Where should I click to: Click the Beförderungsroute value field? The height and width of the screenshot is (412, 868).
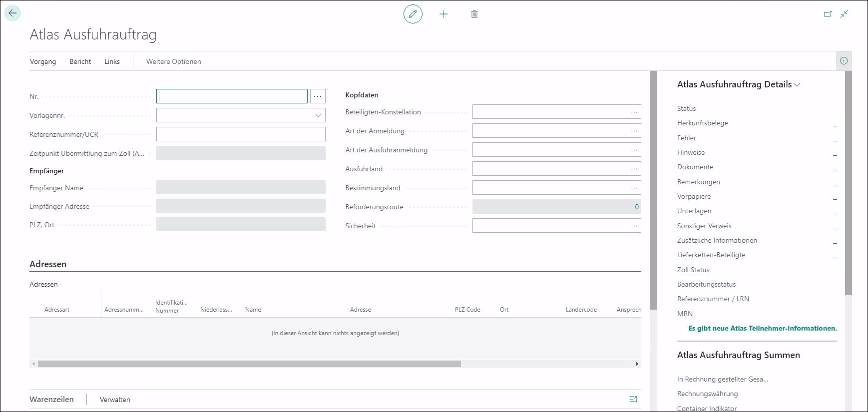(556, 207)
